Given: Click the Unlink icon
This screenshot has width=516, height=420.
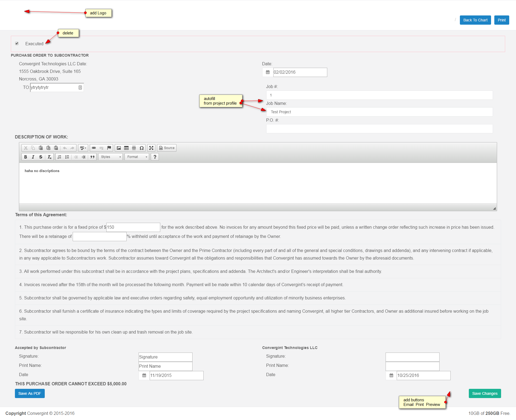Looking at the screenshot, I should (x=101, y=148).
